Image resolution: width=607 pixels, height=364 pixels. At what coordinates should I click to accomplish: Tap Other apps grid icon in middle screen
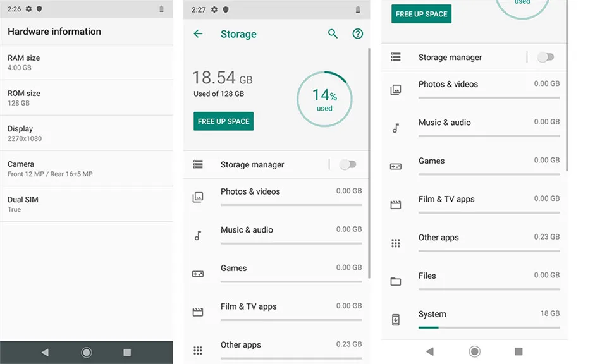(198, 351)
